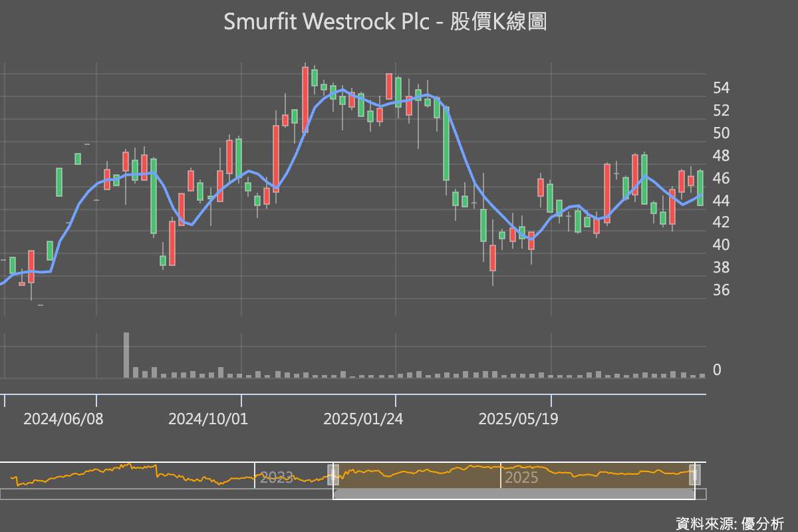
Task: Click the 0 label on the volume axis
Action: (x=717, y=370)
